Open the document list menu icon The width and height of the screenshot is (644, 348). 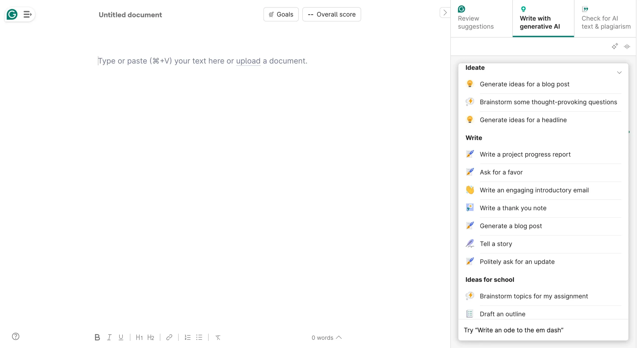[x=27, y=14]
